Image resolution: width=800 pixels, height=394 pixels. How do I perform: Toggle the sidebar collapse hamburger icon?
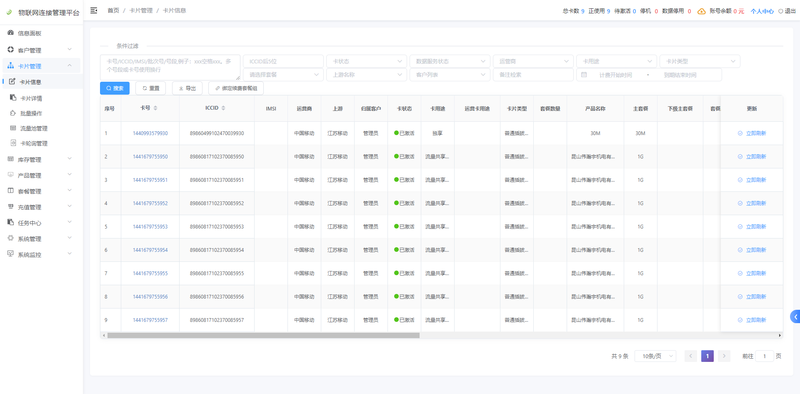(94, 11)
